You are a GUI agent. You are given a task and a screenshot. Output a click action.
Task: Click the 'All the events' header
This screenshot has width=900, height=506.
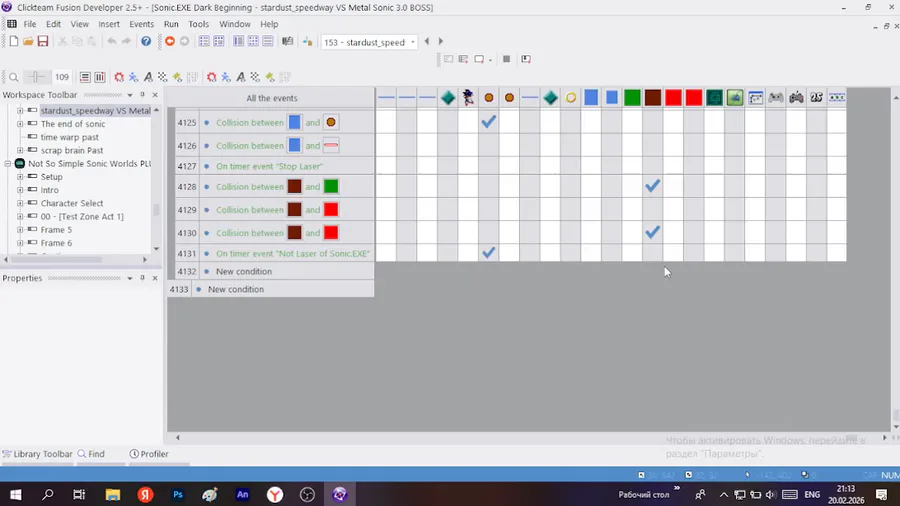coord(271,98)
